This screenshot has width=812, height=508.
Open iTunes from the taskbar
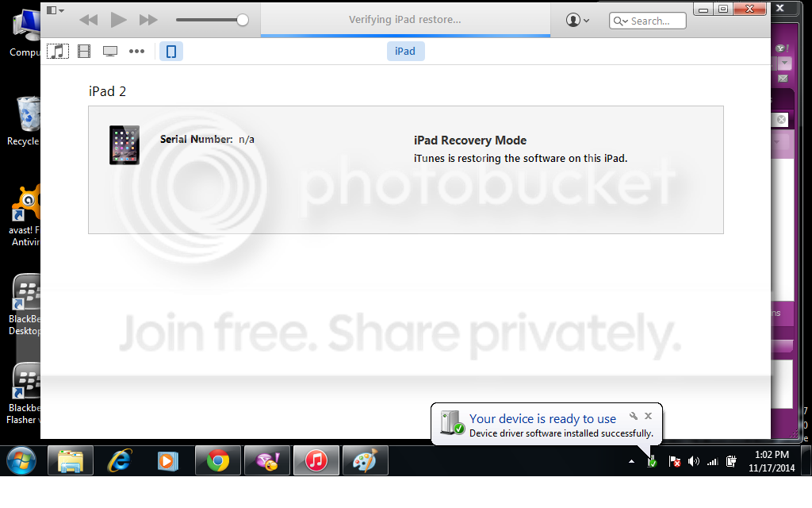point(316,460)
